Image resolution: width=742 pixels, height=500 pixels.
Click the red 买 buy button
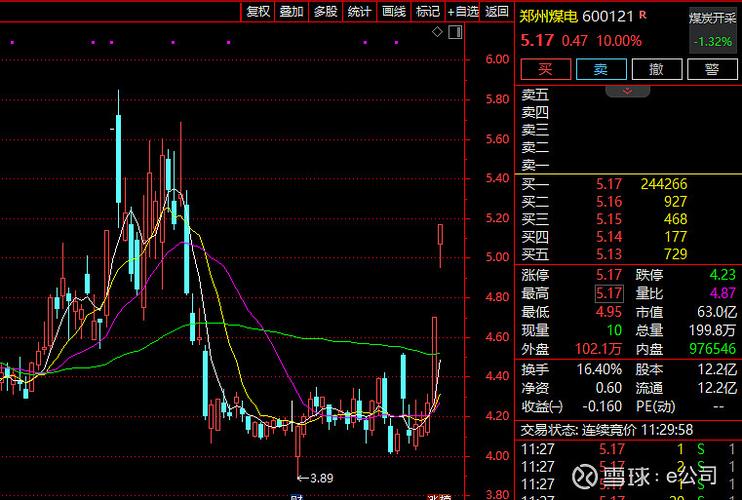(x=546, y=70)
